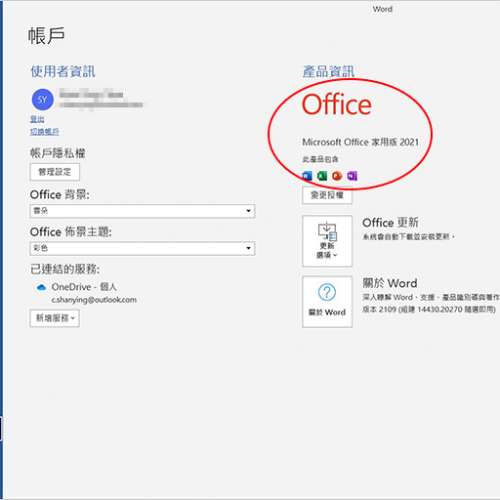Open the 關於 Word about button
The image size is (500, 500).
click(327, 302)
